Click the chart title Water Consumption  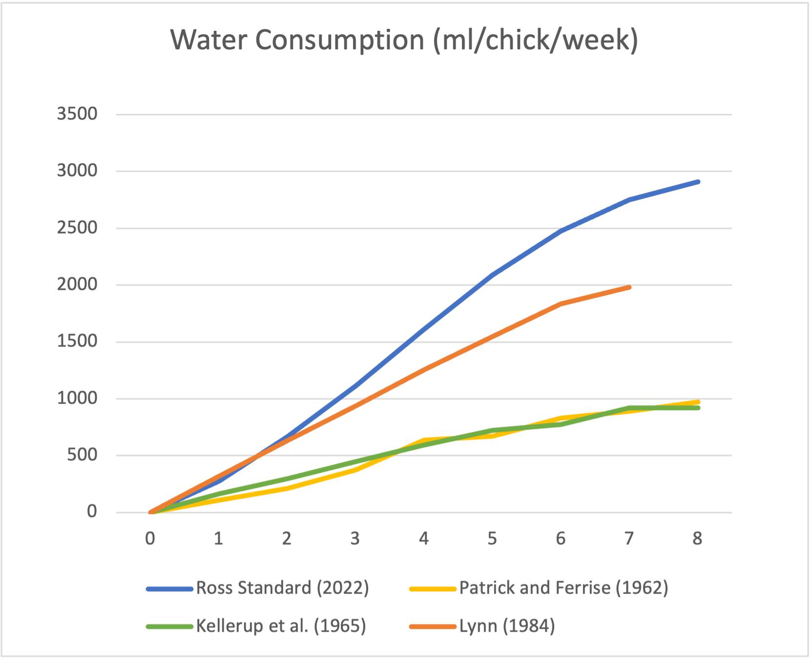(404, 40)
